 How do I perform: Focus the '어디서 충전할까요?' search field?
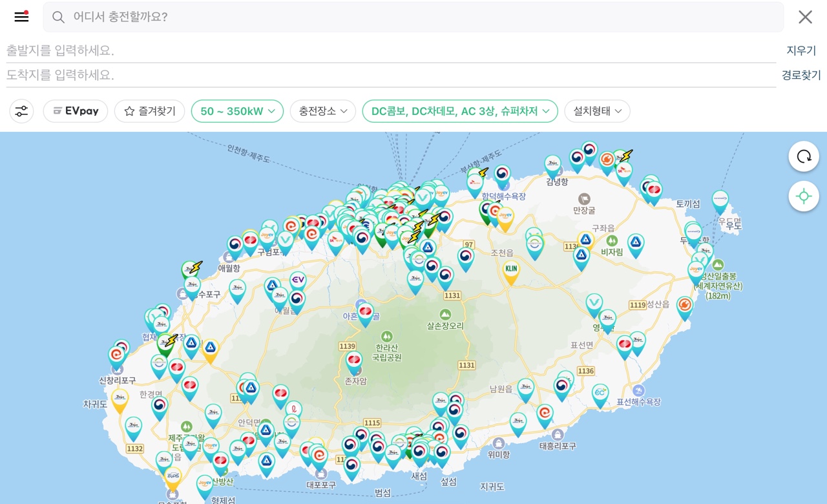click(x=413, y=17)
